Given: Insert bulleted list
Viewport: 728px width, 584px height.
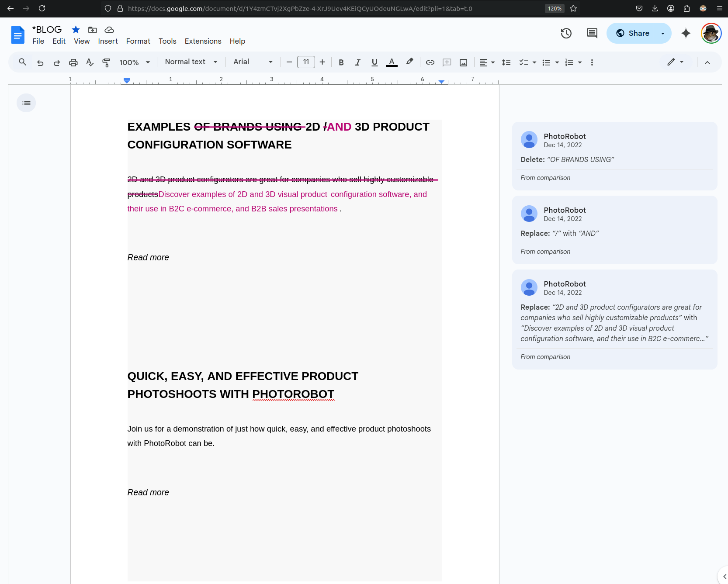Looking at the screenshot, I should (546, 62).
